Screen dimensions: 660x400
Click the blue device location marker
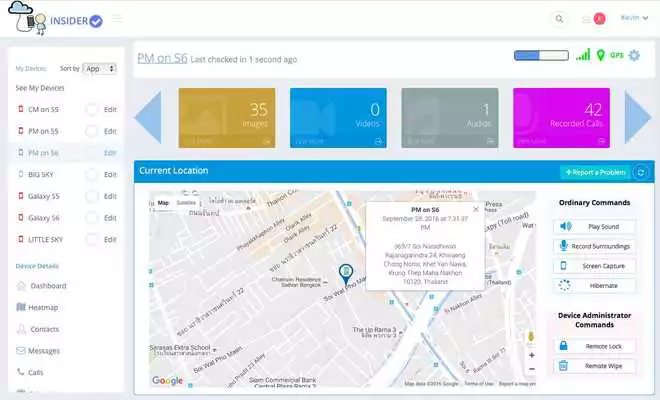coord(346,274)
